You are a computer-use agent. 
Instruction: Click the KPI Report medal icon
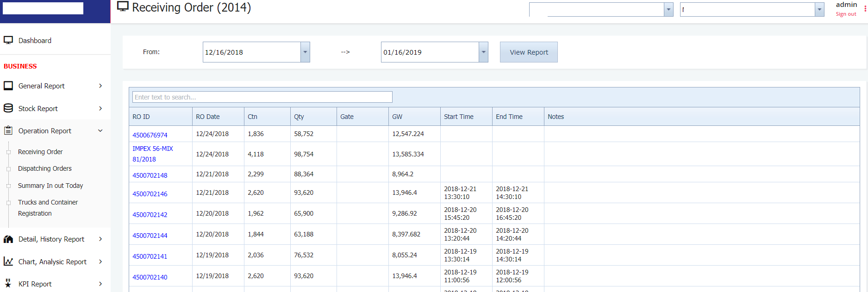click(x=8, y=284)
